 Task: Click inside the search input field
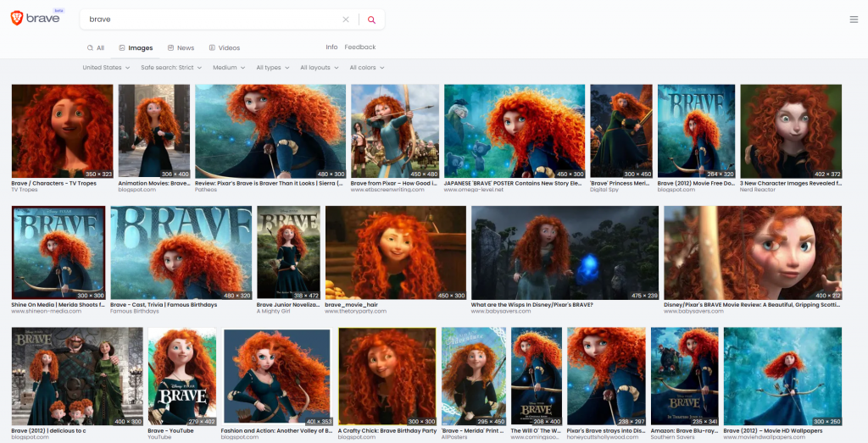pos(212,19)
